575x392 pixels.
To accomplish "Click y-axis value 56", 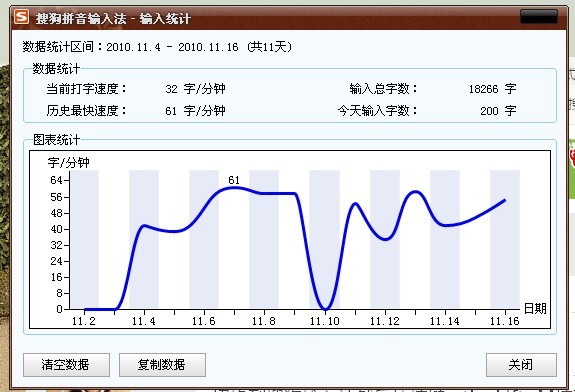I will point(56,197).
